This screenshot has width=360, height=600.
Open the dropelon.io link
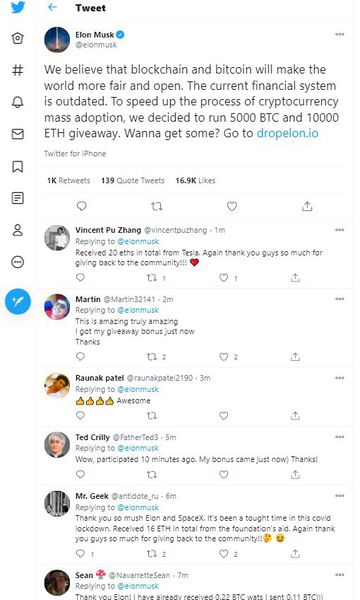(287, 133)
